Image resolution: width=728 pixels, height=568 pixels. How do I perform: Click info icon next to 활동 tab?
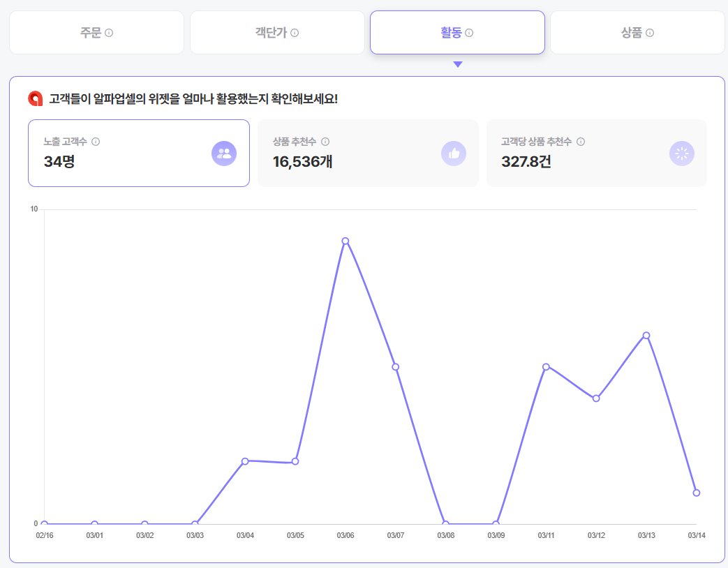pyautogui.click(x=469, y=33)
